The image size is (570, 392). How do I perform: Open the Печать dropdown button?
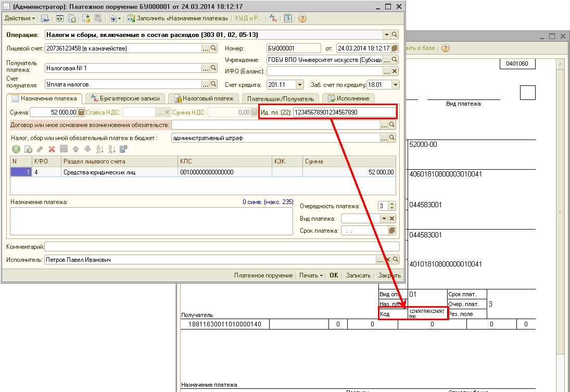click(311, 275)
